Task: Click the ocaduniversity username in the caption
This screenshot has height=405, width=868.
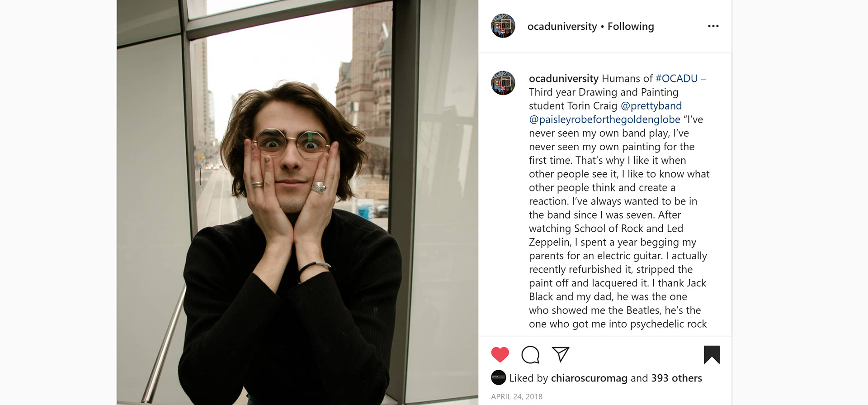Action: click(564, 78)
